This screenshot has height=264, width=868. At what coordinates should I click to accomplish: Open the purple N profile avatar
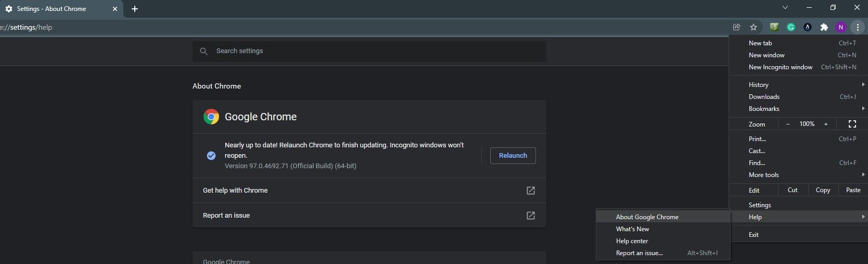click(841, 27)
